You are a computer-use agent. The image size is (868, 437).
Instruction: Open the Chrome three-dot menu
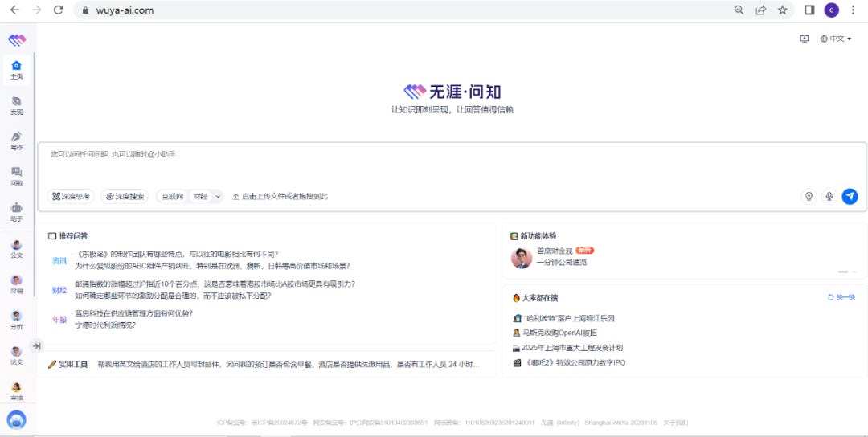pos(853,10)
